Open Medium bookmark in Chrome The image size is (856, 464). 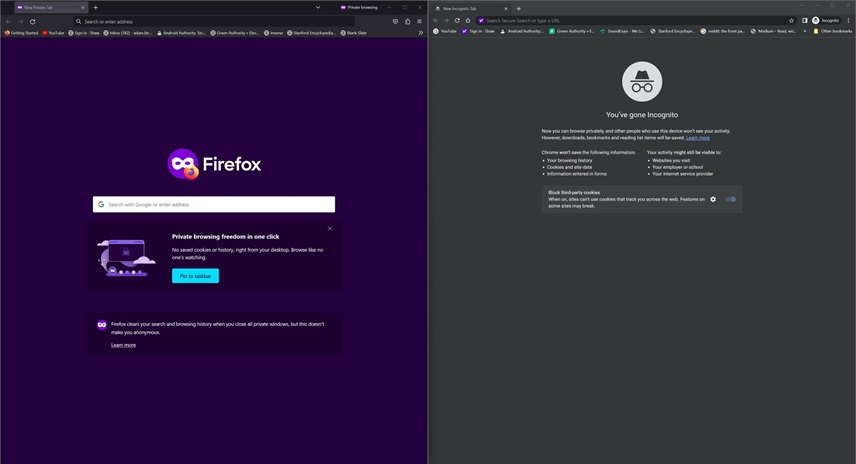pyautogui.click(x=773, y=31)
